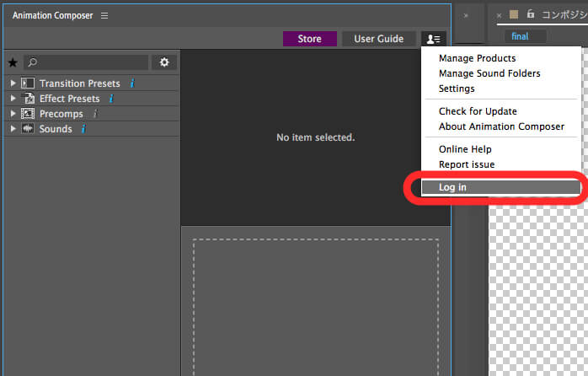Click the Animation Composer panel title

(52, 15)
